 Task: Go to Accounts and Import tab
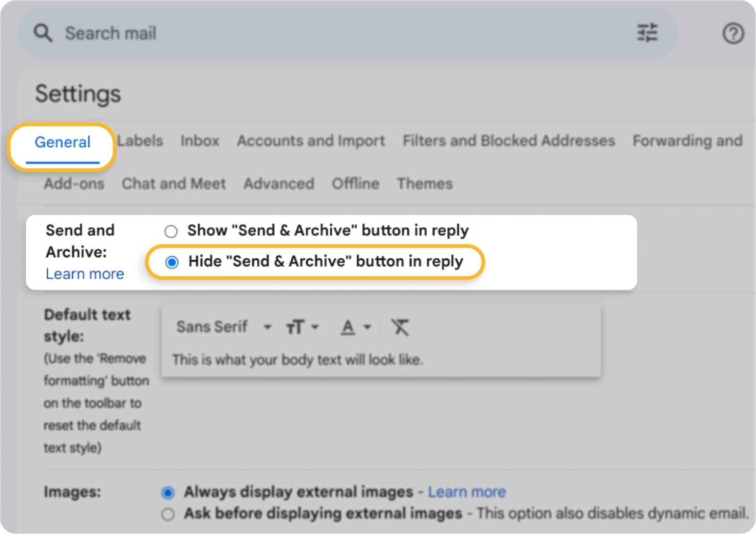coord(310,141)
